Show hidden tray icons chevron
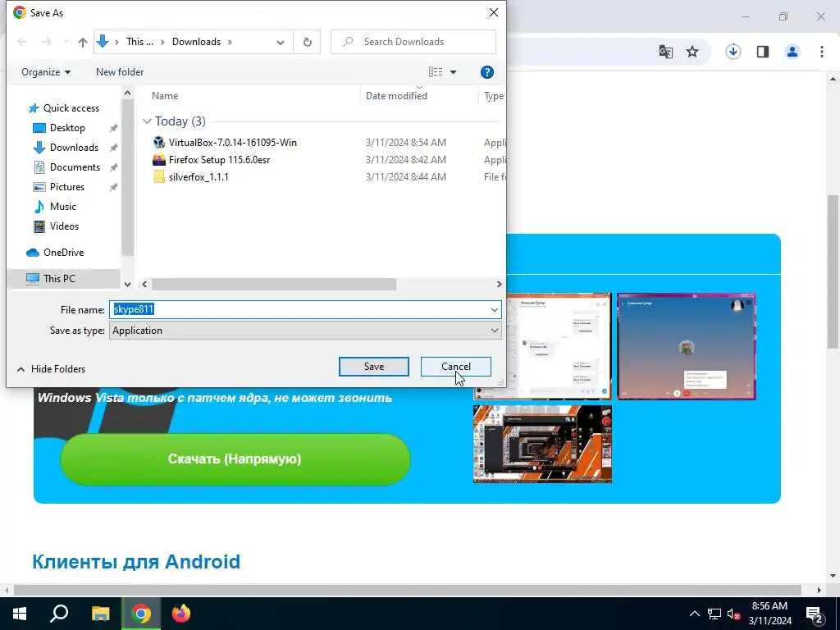Screen dimensions: 840x630 tap(694, 614)
